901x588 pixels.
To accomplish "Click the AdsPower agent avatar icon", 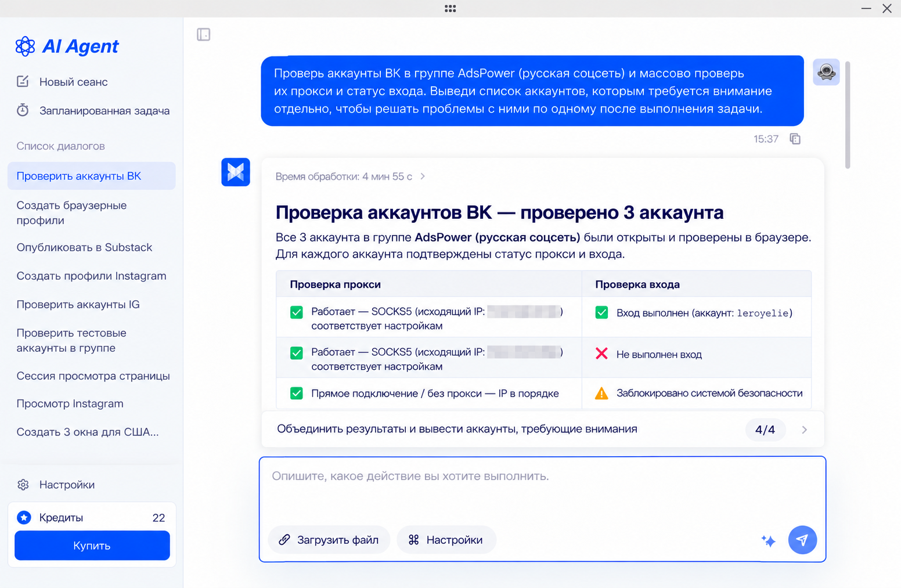I will point(236,172).
